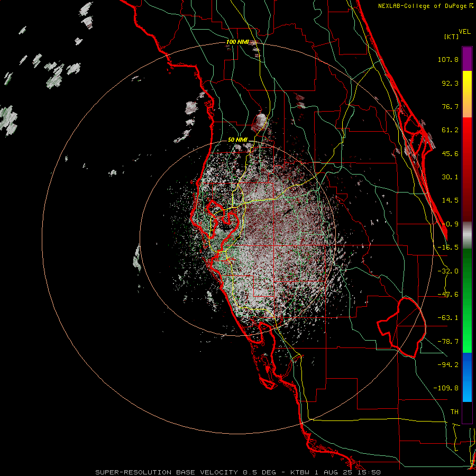Click the bright green segment of the color bar

(467, 300)
